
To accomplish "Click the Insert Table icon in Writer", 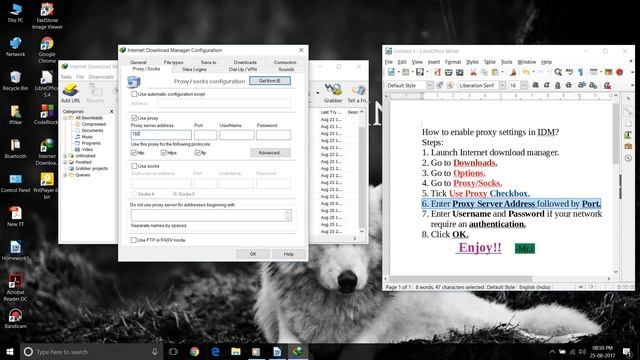I will (x=594, y=72).
